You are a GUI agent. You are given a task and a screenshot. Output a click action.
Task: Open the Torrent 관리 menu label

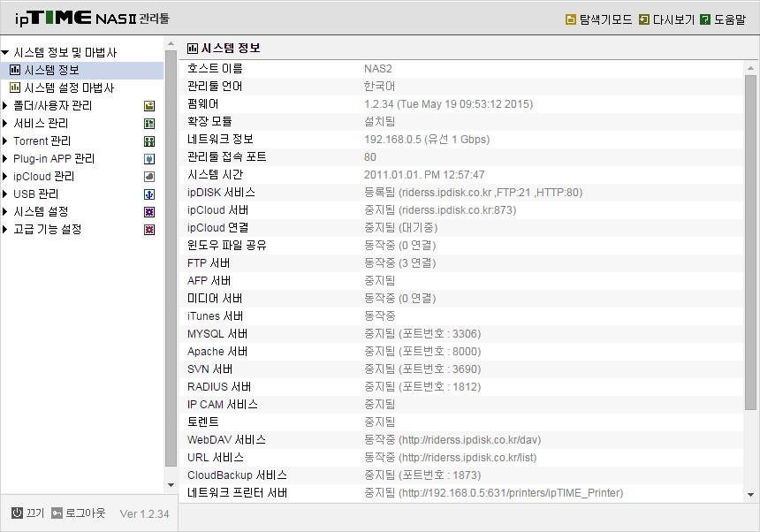click(x=42, y=141)
